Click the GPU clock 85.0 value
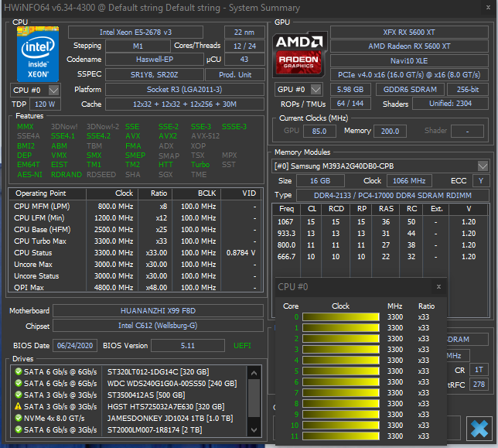This screenshot has height=448, width=498. [x=319, y=131]
